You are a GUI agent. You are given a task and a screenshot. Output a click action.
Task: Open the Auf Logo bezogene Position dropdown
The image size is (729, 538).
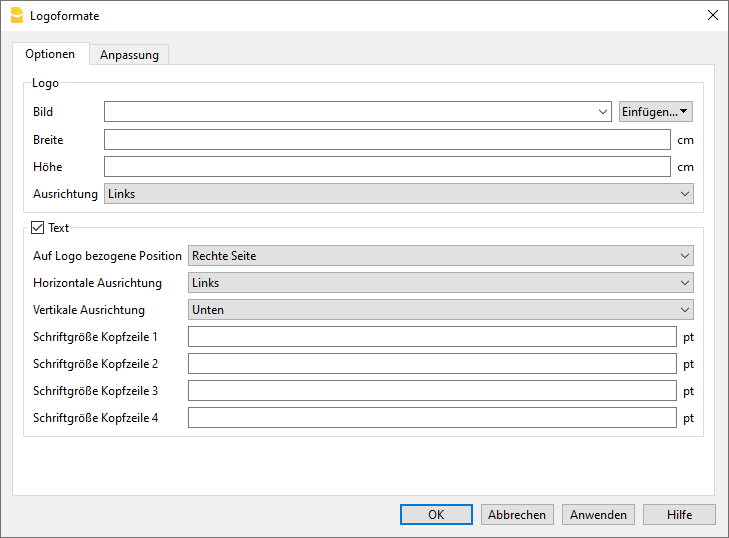[440, 256]
